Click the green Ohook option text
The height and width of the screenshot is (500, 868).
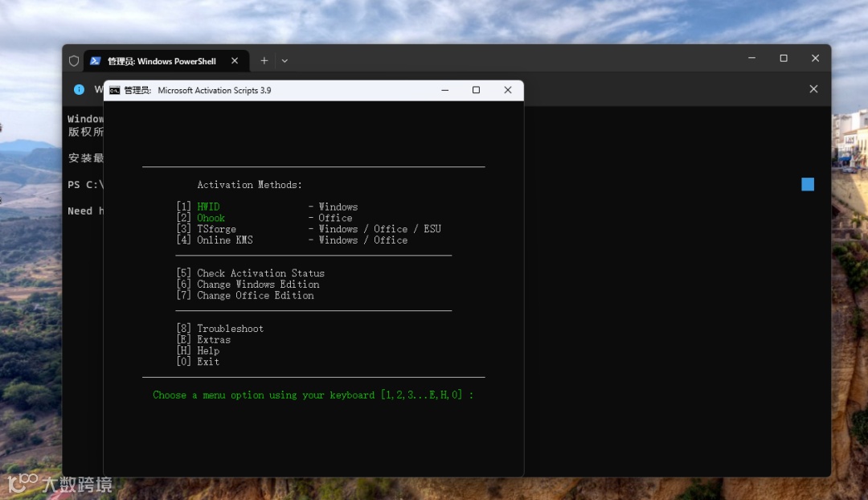pos(211,218)
